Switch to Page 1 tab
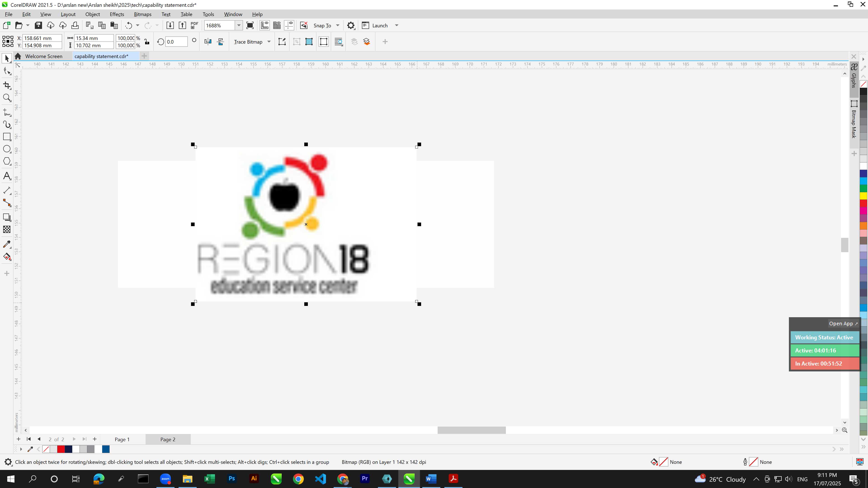The height and width of the screenshot is (488, 868). point(122,439)
